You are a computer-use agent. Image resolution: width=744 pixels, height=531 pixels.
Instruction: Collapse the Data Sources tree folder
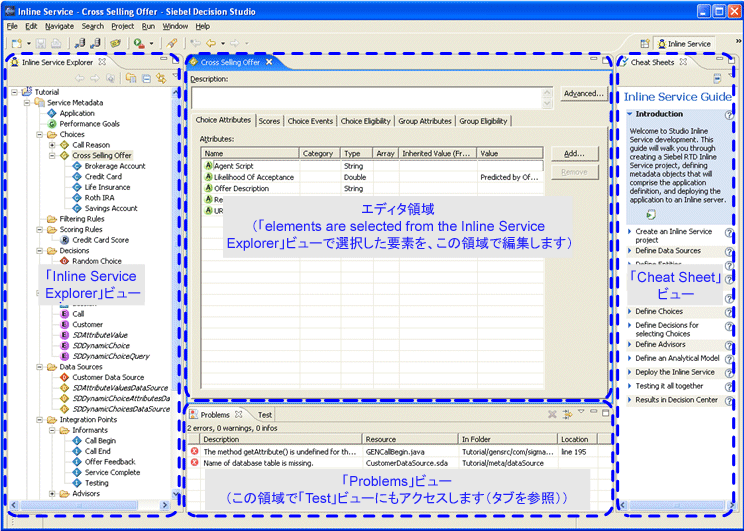[40, 367]
